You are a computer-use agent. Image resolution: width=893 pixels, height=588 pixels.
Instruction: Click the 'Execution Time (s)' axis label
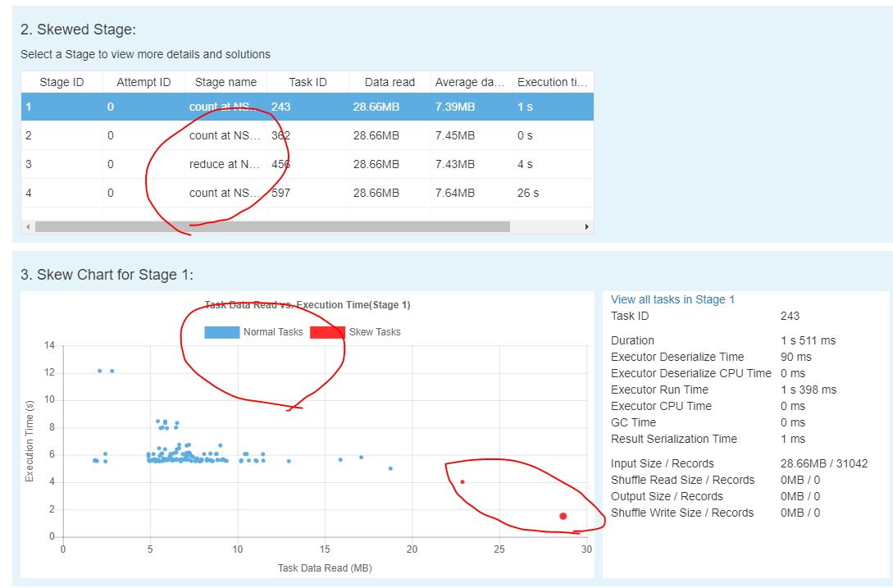(x=30, y=441)
